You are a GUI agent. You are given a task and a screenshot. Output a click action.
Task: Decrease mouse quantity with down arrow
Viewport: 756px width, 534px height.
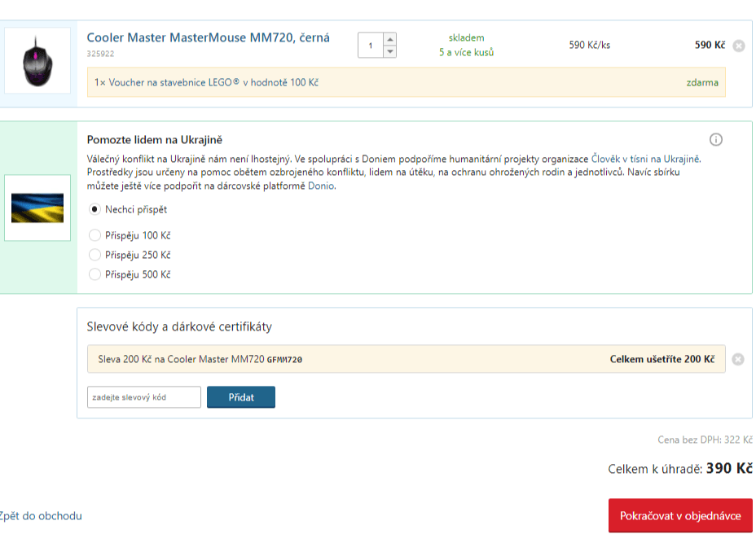(390, 51)
